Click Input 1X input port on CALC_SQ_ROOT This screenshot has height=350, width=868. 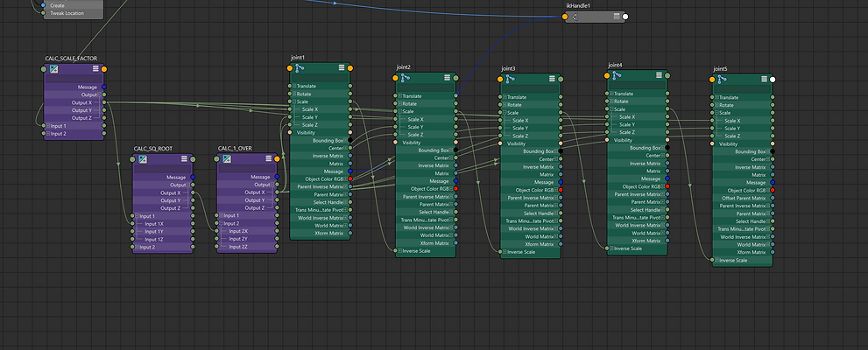pyautogui.click(x=132, y=224)
